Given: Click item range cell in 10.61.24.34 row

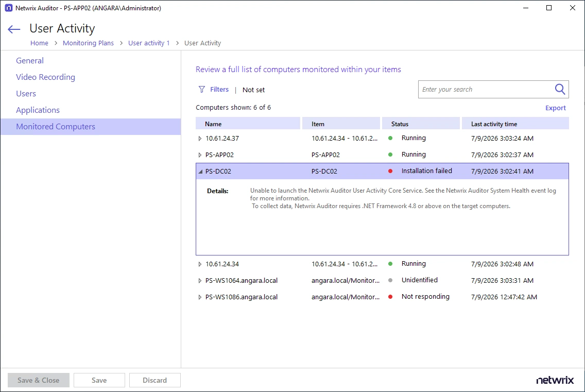Looking at the screenshot, I should coord(345,264).
